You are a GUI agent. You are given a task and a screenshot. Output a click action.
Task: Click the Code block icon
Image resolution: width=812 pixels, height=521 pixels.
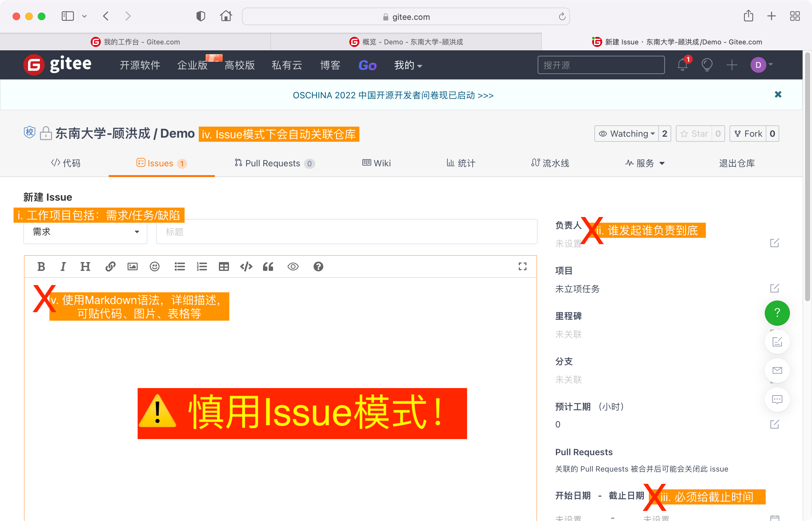pos(246,266)
